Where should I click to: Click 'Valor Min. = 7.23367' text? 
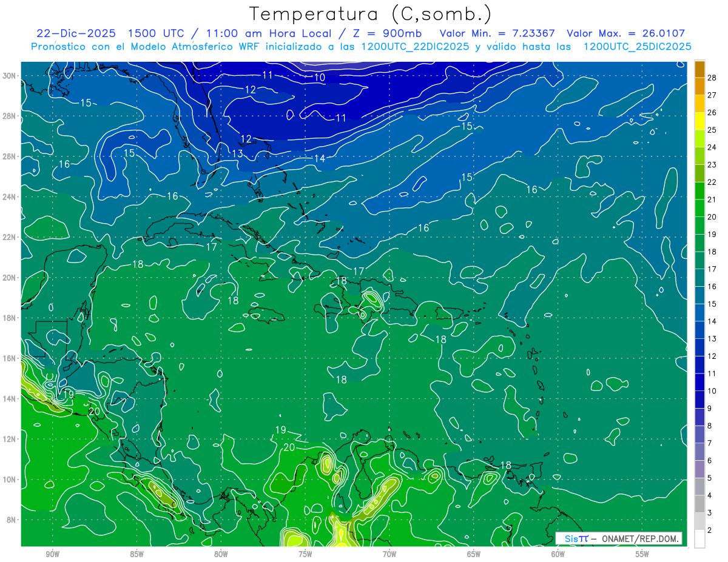(x=497, y=33)
